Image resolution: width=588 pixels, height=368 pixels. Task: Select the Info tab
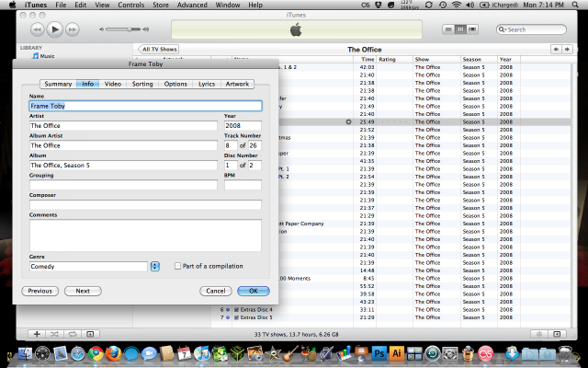click(x=88, y=84)
